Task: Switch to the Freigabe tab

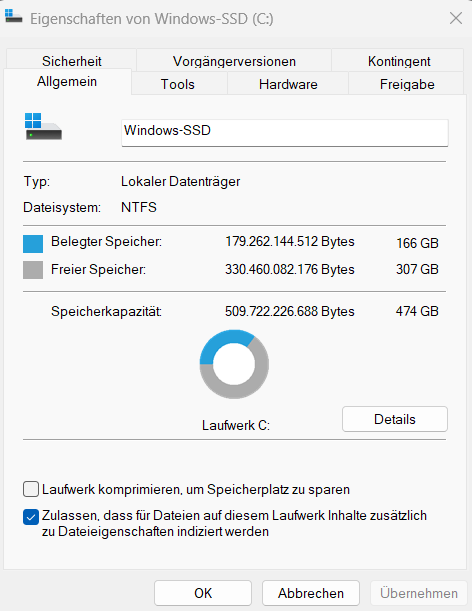Action: click(407, 83)
